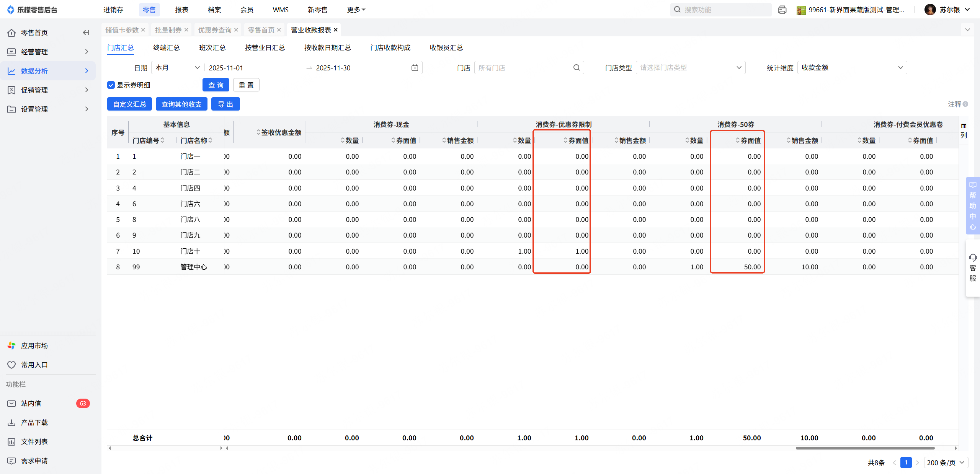Screen dimensions: 980x474
Task: Click the 注释 help question icon
Action: [x=965, y=104]
